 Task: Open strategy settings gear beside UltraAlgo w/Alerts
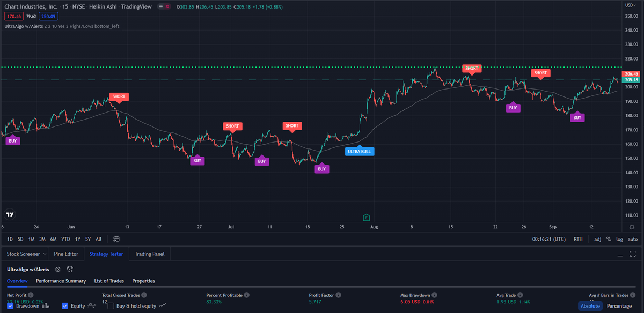(58, 269)
